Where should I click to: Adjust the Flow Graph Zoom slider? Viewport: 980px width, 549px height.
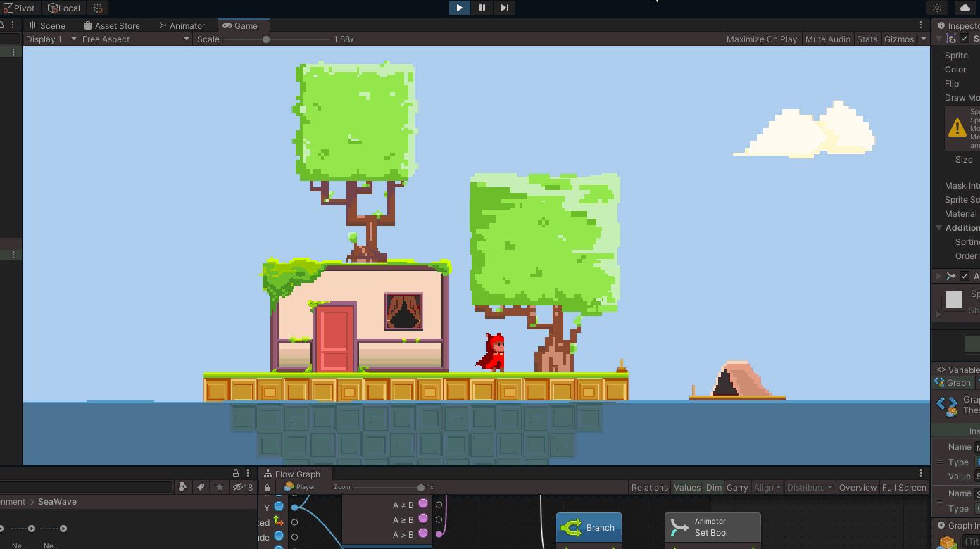tap(389, 487)
